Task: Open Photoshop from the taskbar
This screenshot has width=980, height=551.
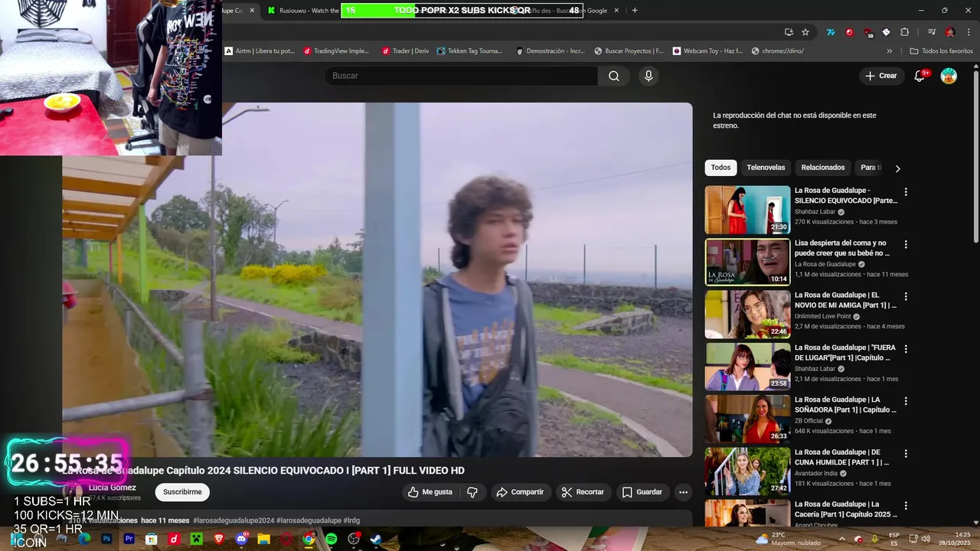Action: [x=106, y=539]
